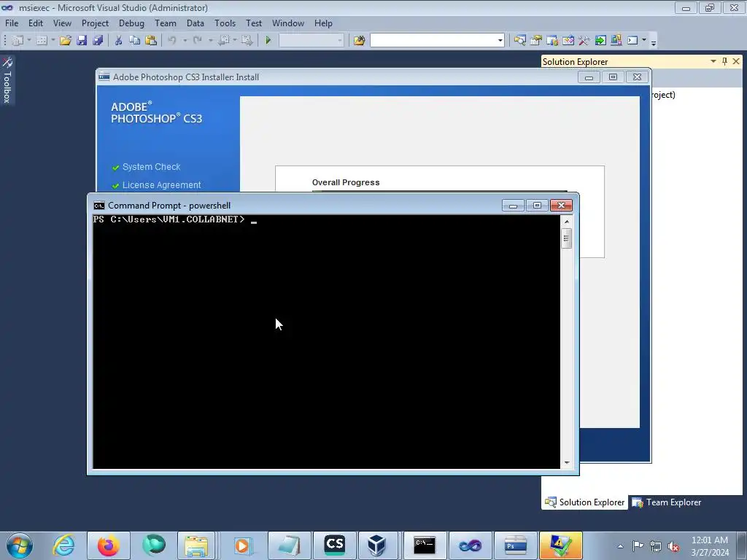Viewport: 747px width, 560px height.
Task: Open the View menu
Action: pos(62,23)
